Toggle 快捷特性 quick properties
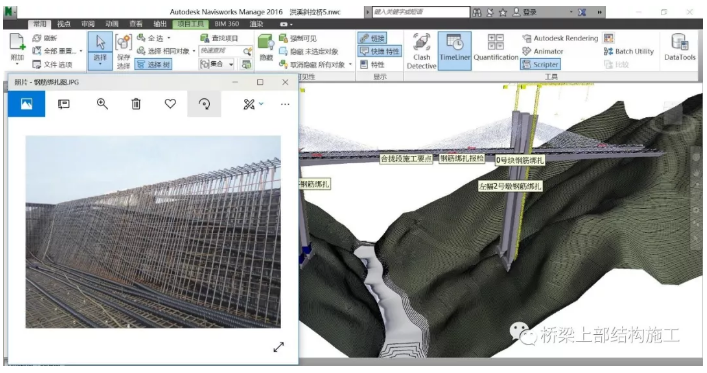The width and height of the screenshot is (707, 373). (x=380, y=51)
